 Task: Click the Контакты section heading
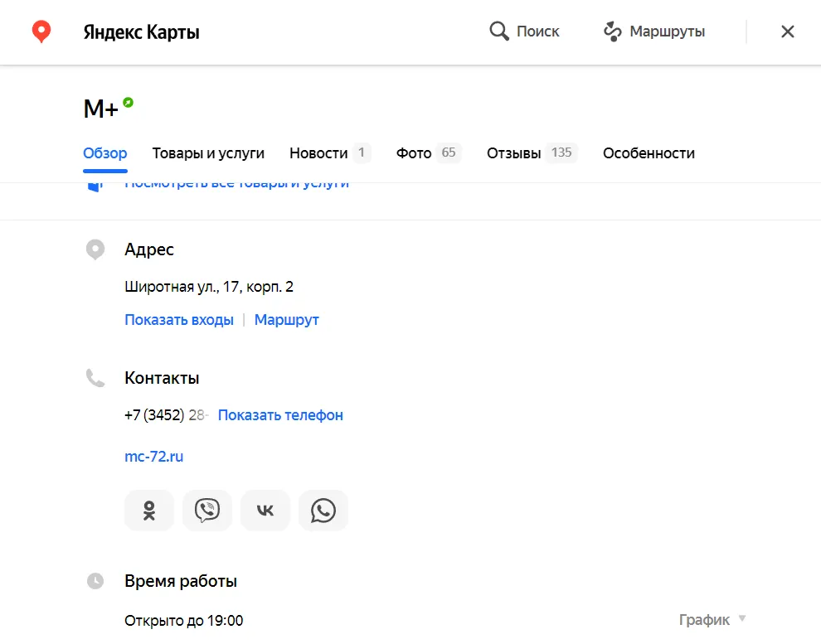[x=162, y=378]
